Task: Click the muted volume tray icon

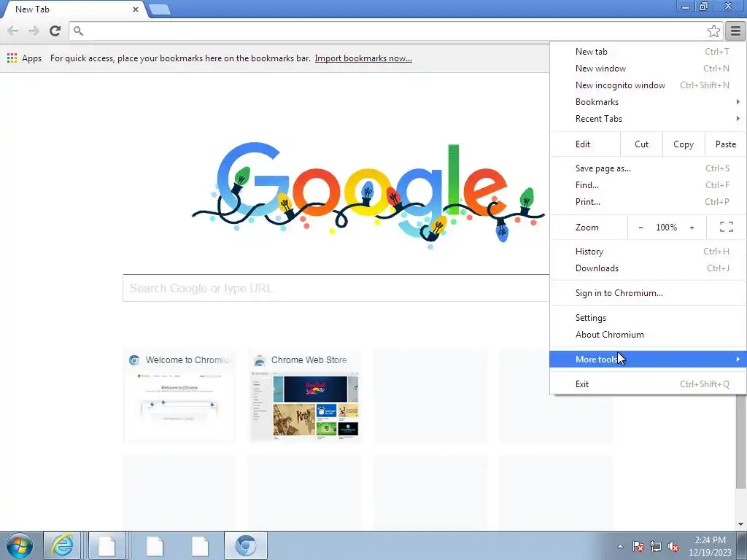Action: [x=673, y=546]
